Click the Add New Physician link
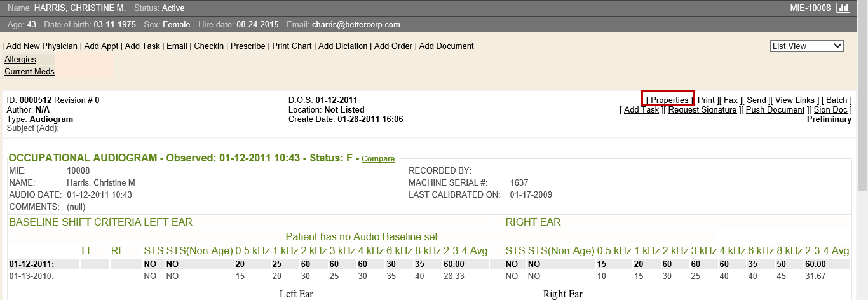The height and width of the screenshot is (300, 868). tap(42, 46)
